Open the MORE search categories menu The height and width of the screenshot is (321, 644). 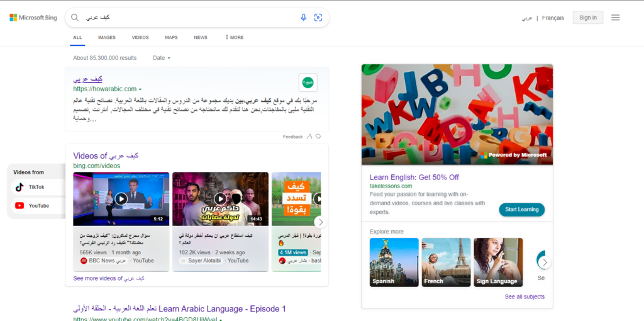coord(235,37)
